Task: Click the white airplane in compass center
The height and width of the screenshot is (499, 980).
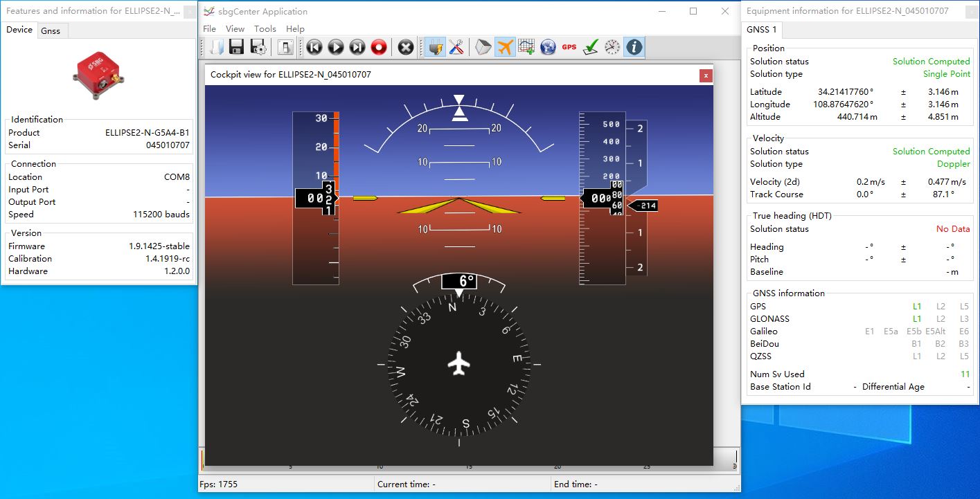Action: (x=458, y=363)
